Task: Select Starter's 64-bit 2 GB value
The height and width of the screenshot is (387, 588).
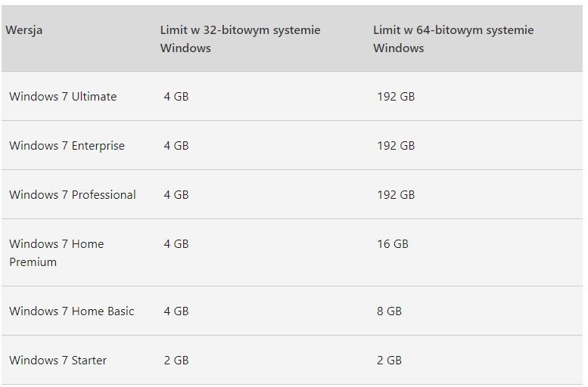Action: (389, 361)
